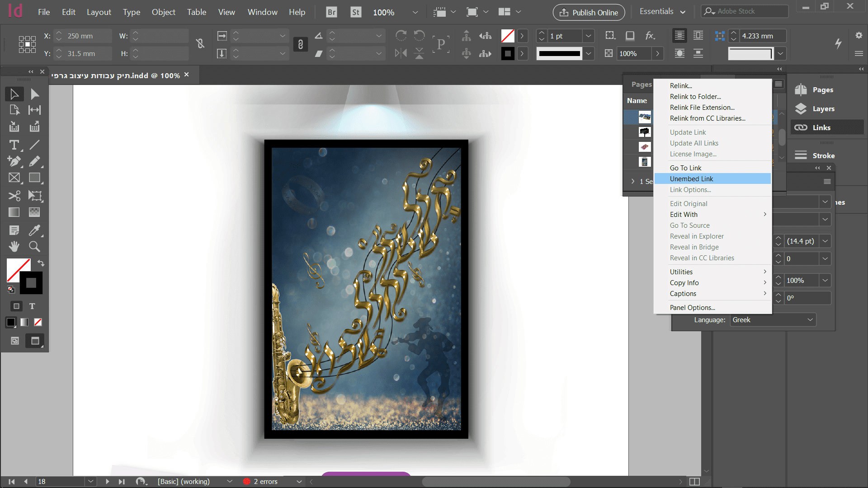Viewport: 868px width, 488px height.
Task: Swap fill and stroke arrows
Action: tap(41, 263)
